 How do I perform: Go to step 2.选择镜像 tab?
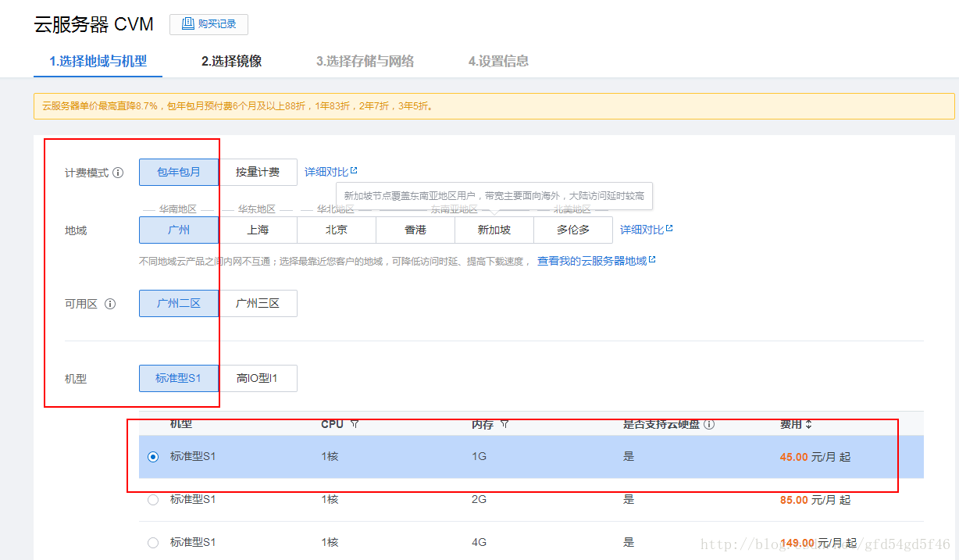231,61
